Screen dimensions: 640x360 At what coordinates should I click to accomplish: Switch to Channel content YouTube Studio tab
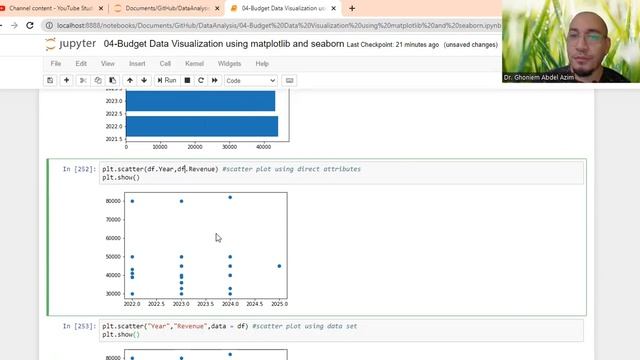click(x=51, y=8)
